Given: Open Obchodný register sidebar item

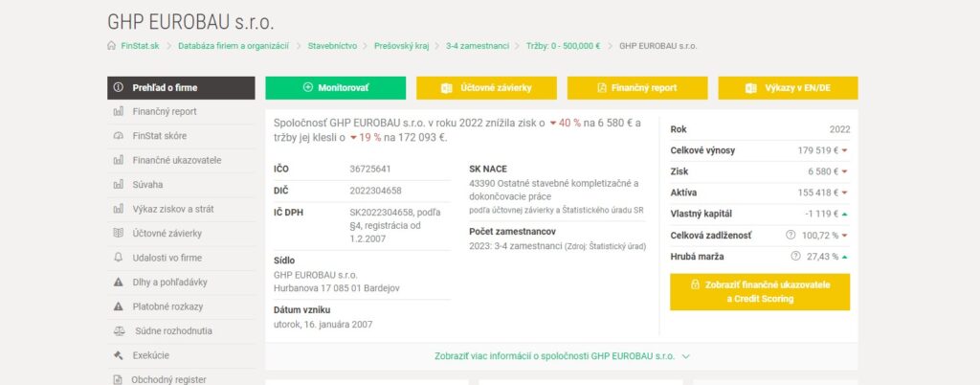Looking at the screenshot, I should point(181,379).
